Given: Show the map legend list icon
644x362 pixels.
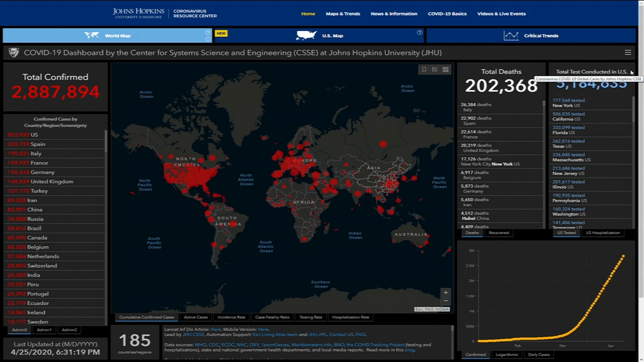Looking at the screenshot, I should click(435, 69).
